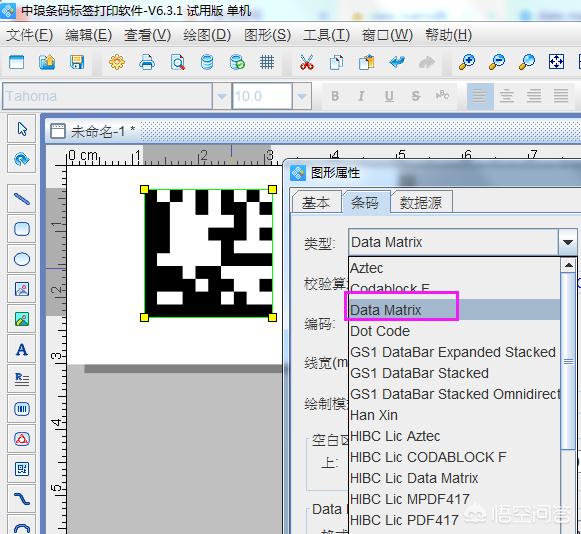This screenshot has width=581, height=534.
Task: Fit to window arrows icon
Action: point(557,62)
